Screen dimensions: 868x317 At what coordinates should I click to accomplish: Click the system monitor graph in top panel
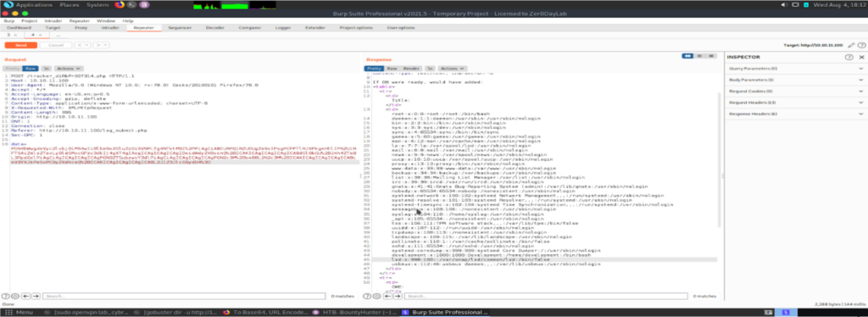pos(235,5)
